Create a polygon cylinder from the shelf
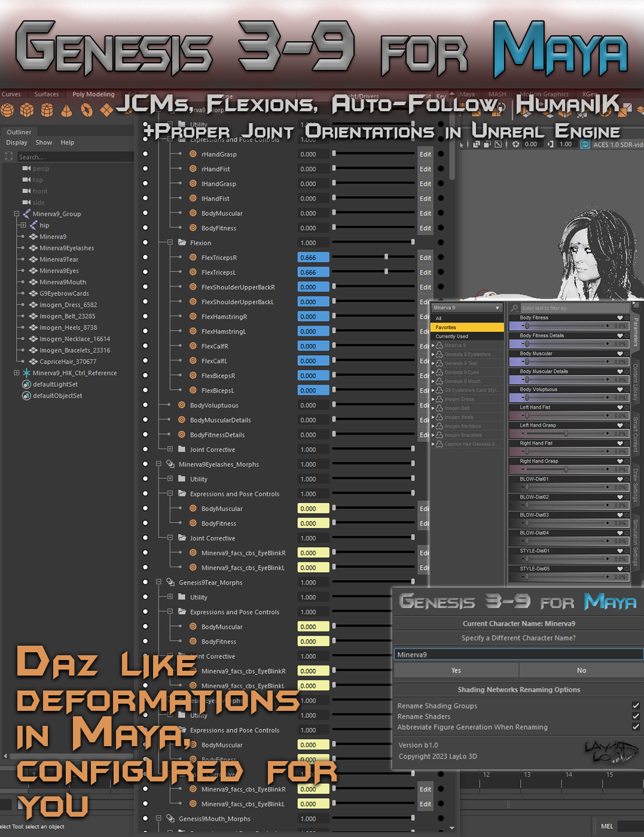Viewport: 644px width, 837px height. tap(47, 110)
